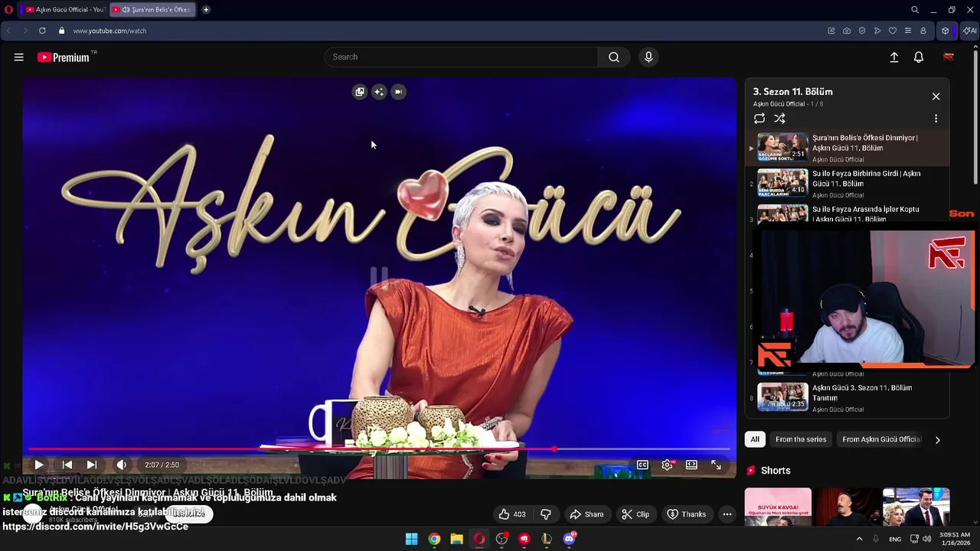
Task: Open a new browser tab
Action: coord(206,9)
